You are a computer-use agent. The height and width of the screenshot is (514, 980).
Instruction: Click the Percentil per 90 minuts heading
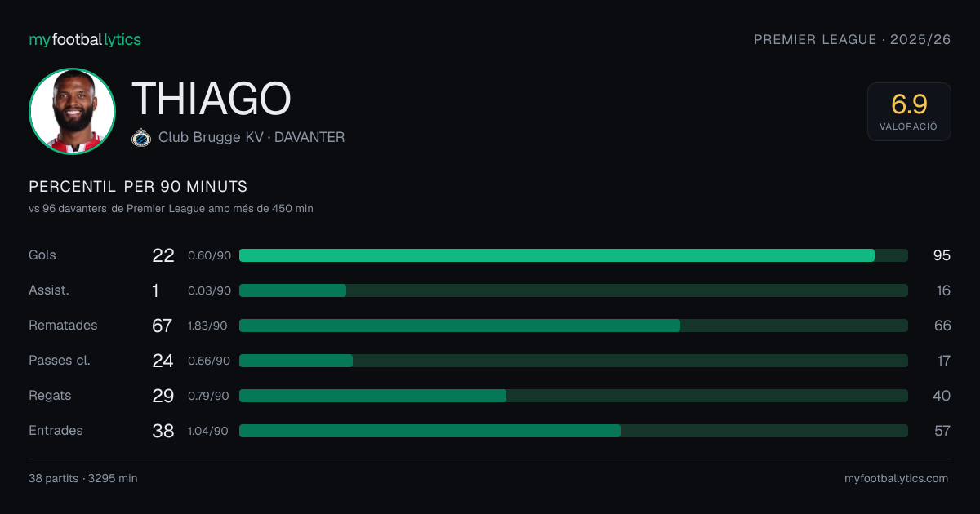point(138,187)
